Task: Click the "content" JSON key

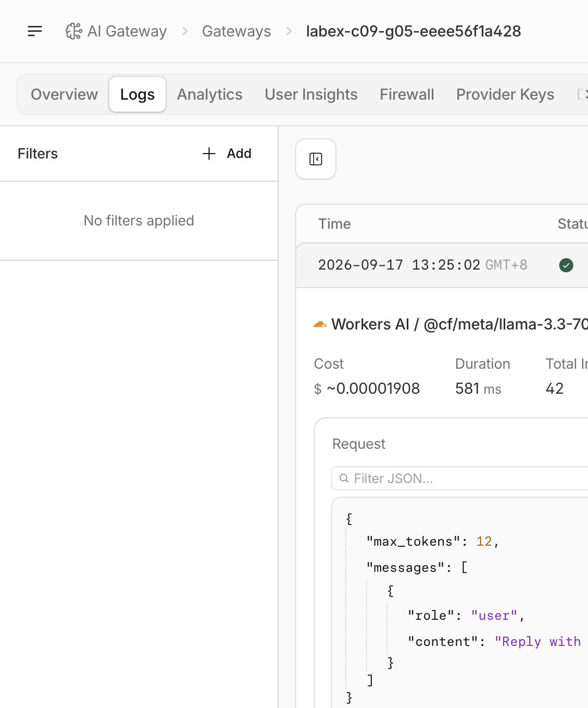Action: [443, 642]
